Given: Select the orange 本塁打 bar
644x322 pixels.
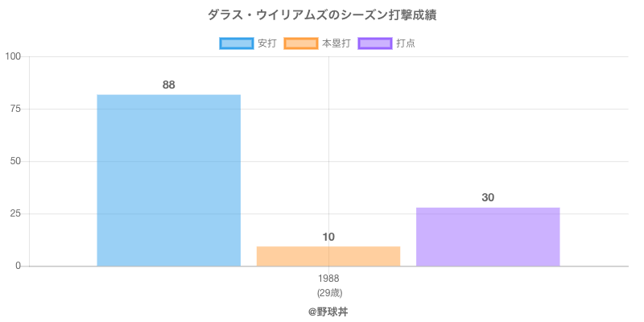Looking at the screenshot, I should point(328,256).
